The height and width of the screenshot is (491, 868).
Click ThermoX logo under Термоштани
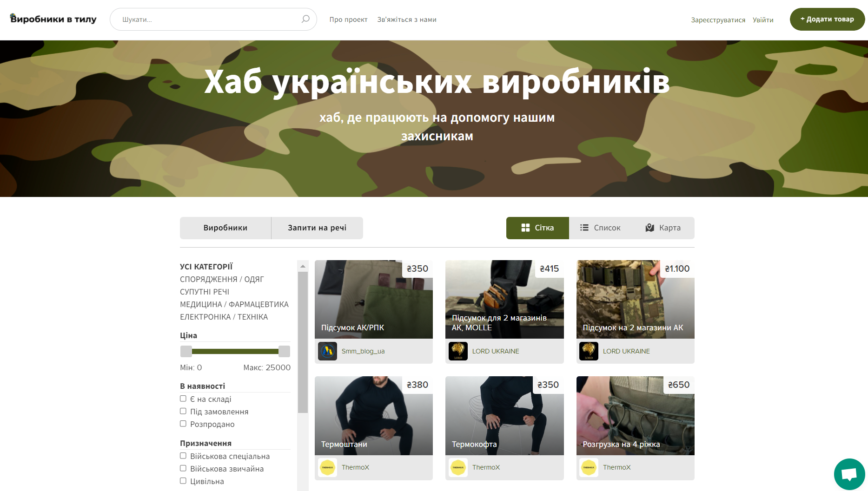[x=327, y=467]
